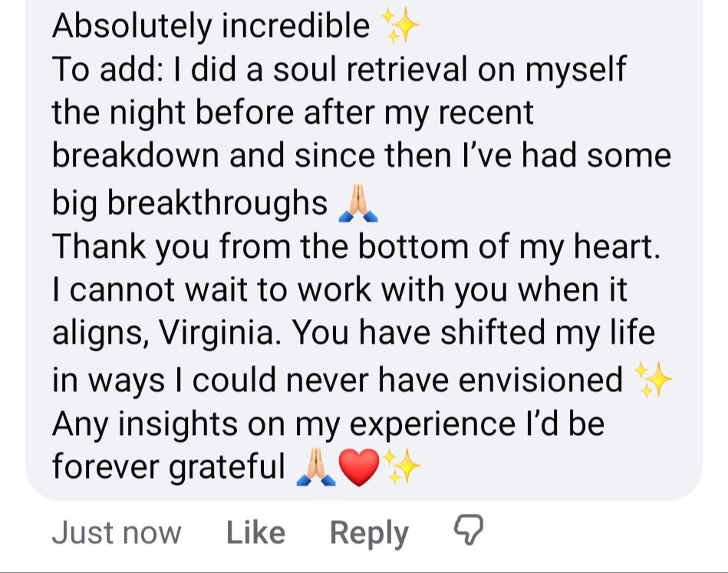The height and width of the screenshot is (573, 728).
Task: Click the line starting 'Any insights on my'
Action: point(328,423)
